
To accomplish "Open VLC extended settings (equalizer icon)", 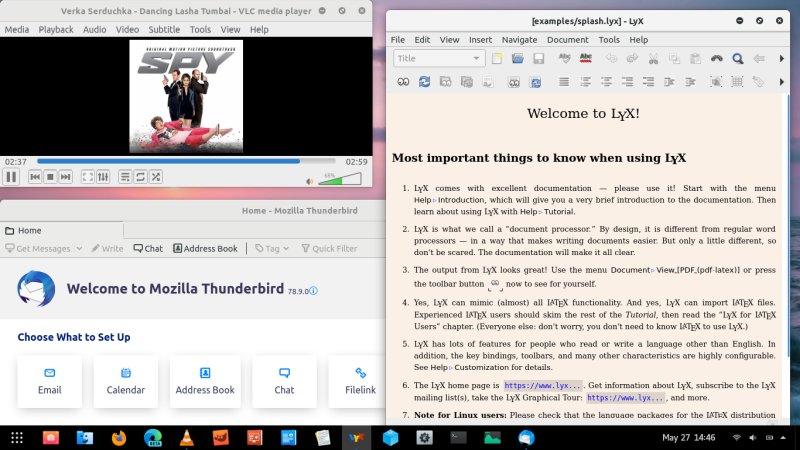I will click(103, 177).
